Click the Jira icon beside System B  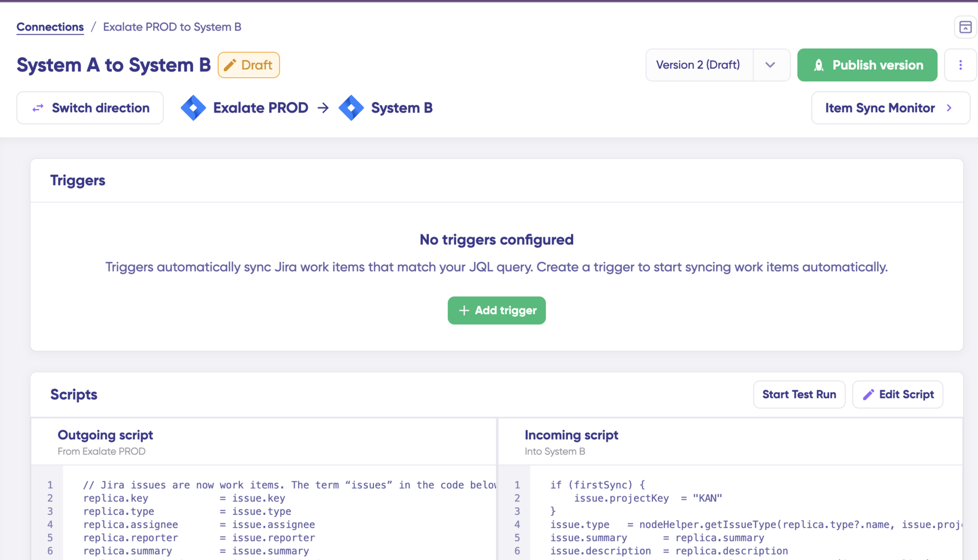(351, 108)
